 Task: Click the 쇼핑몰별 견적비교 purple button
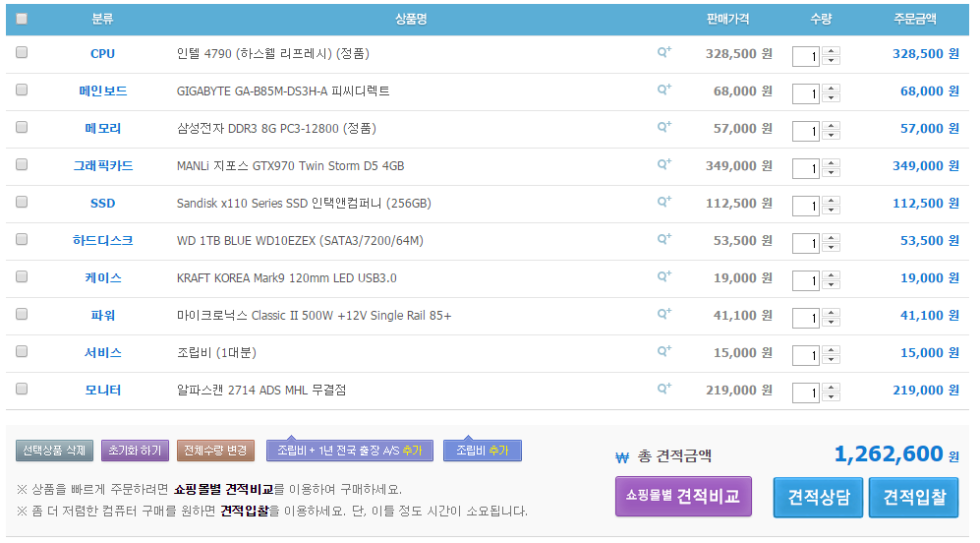[683, 497]
